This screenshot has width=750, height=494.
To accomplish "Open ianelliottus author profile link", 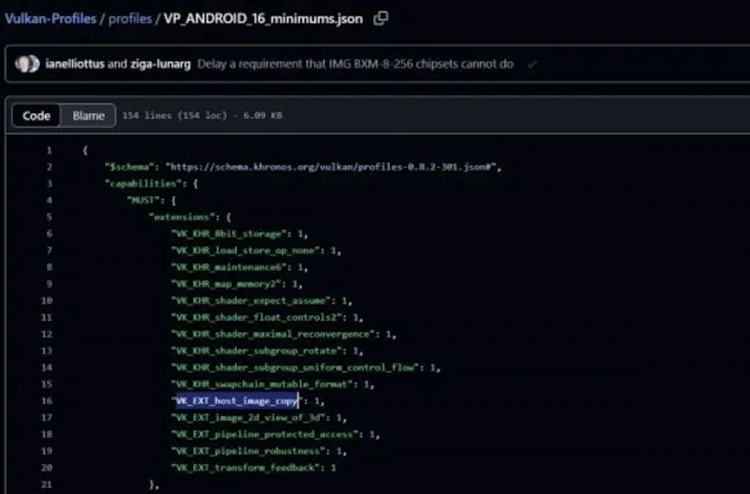I will (x=75, y=64).
